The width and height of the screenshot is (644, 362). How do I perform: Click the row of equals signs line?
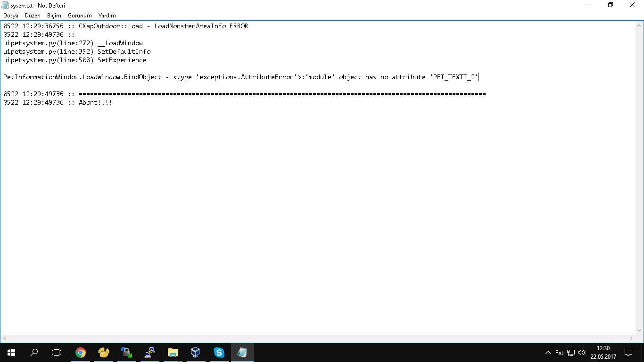point(282,94)
